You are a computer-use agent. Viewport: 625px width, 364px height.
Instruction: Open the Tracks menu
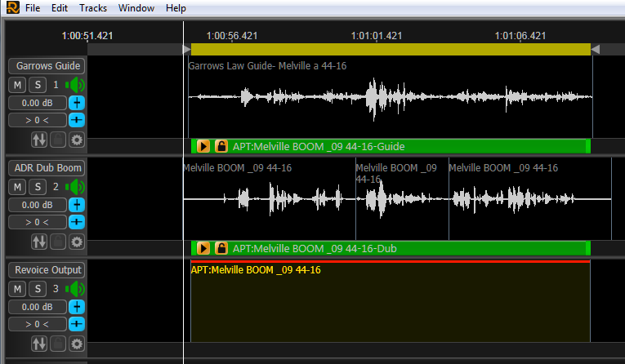(x=92, y=8)
